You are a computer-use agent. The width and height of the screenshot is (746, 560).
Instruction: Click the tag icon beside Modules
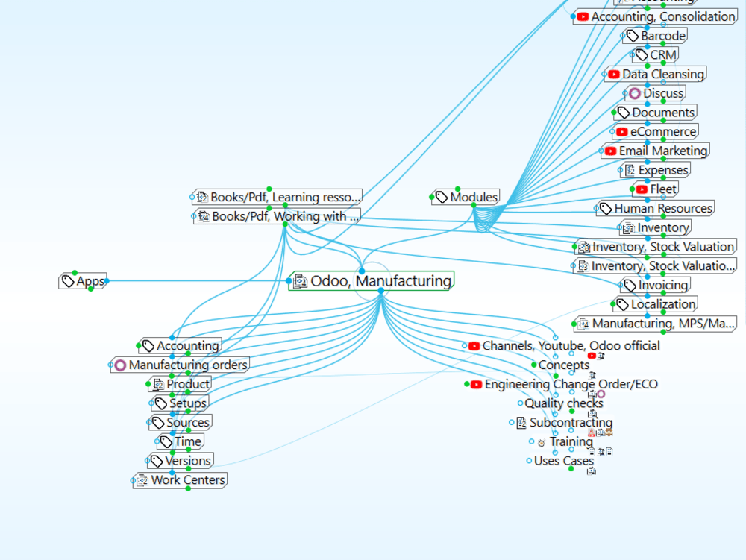(442, 198)
